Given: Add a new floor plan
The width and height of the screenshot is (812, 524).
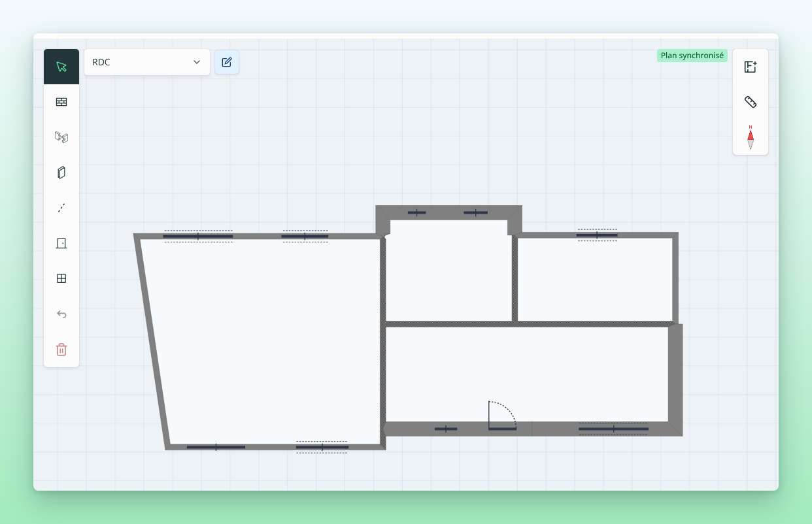Looking at the screenshot, I should tap(751, 67).
